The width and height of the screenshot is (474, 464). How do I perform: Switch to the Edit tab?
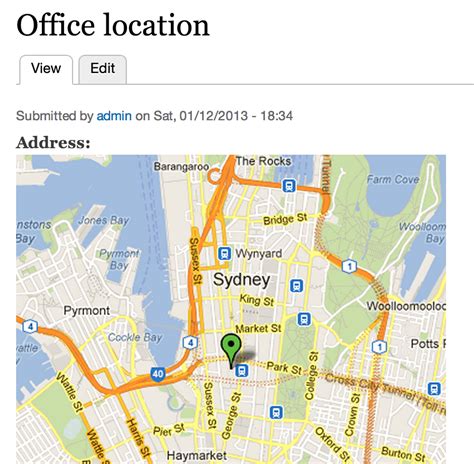(102, 69)
